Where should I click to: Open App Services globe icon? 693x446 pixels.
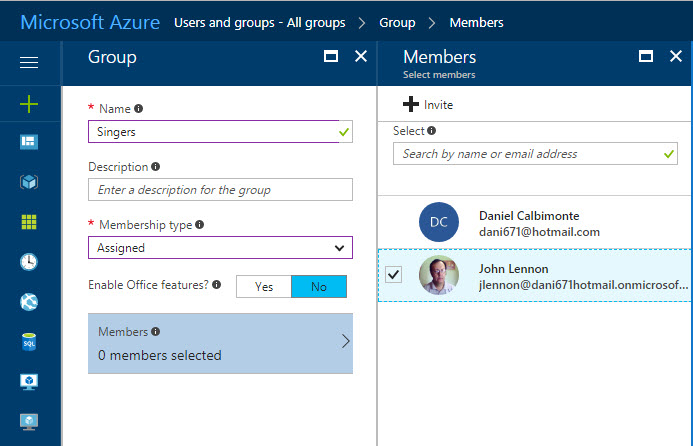coord(29,301)
